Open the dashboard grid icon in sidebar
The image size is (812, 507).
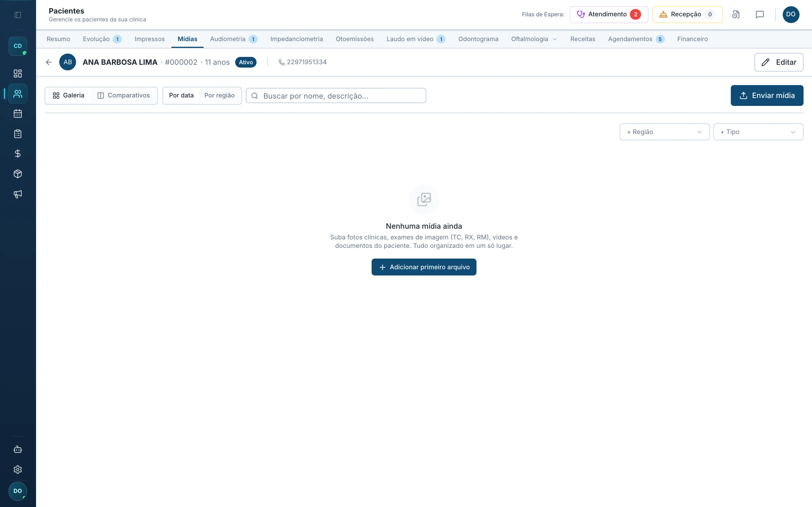(18, 74)
